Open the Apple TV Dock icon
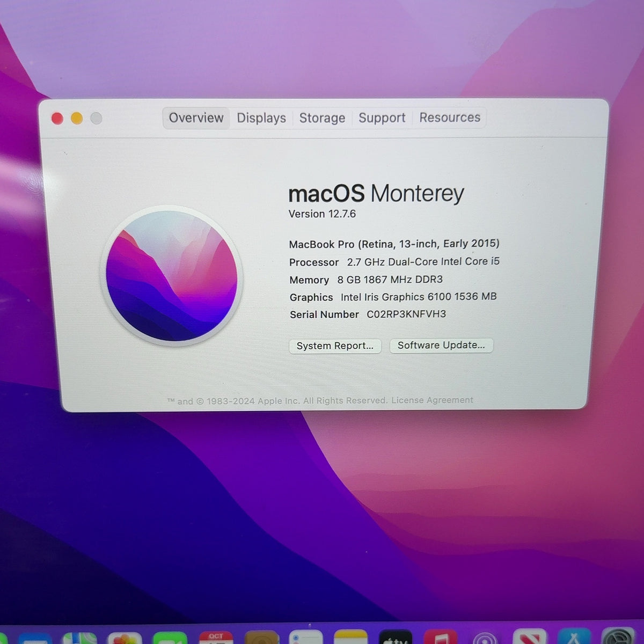The height and width of the screenshot is (644, 644). coord(396,638)
